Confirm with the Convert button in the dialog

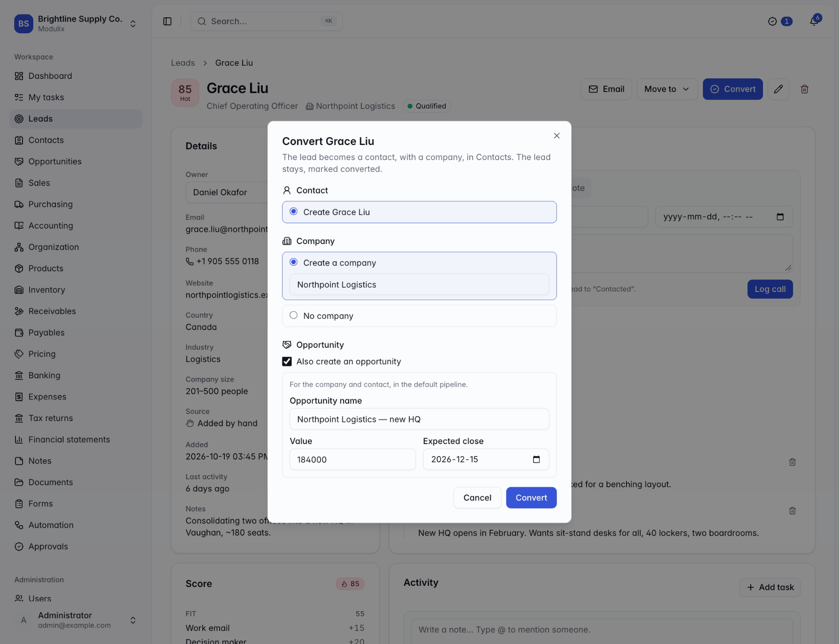531,498
